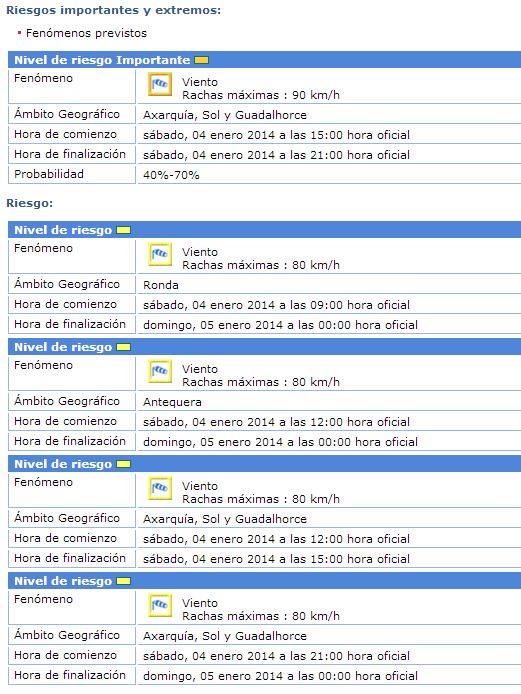Click Ronda start time 09:00 cell
This screenshot has height=694, width=521.
pos(329,305)
